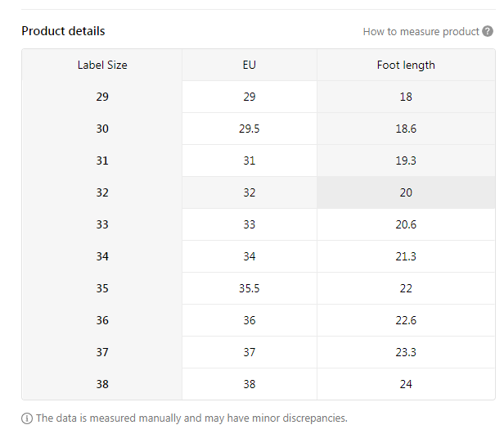
Task: Click the Label Size column header
Action: pos(102,65)
